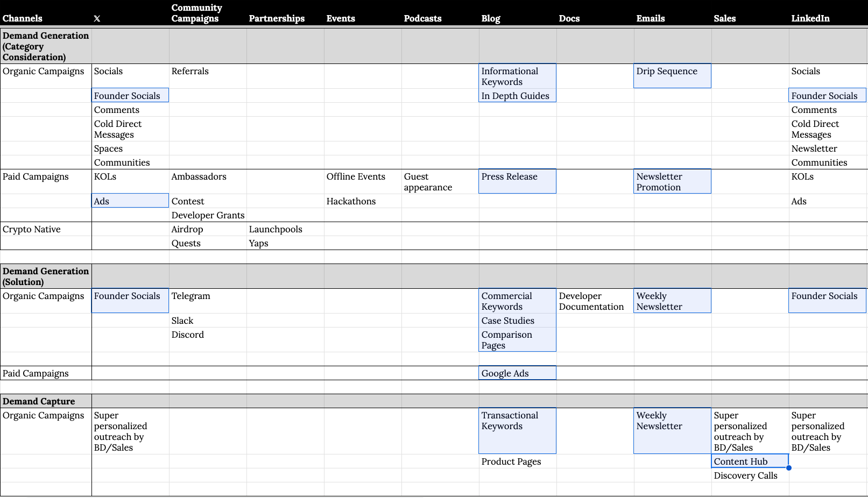Select the Newsletter cell under LinkedIn
The height and width of the screenshot is (498, 868).
(828, 148)
